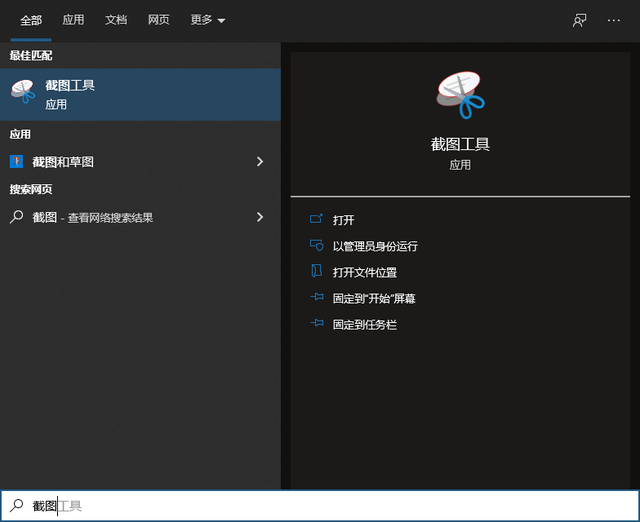The height and width of the screenshot is (522, 640).
Task: Open the 更多 dropdown filter
Action: point(208,20)
